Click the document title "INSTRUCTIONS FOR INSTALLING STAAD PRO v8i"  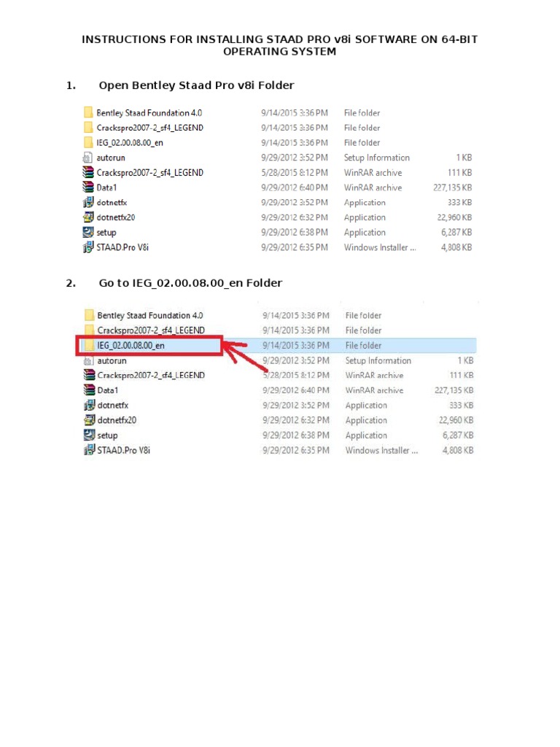(216, 39)
